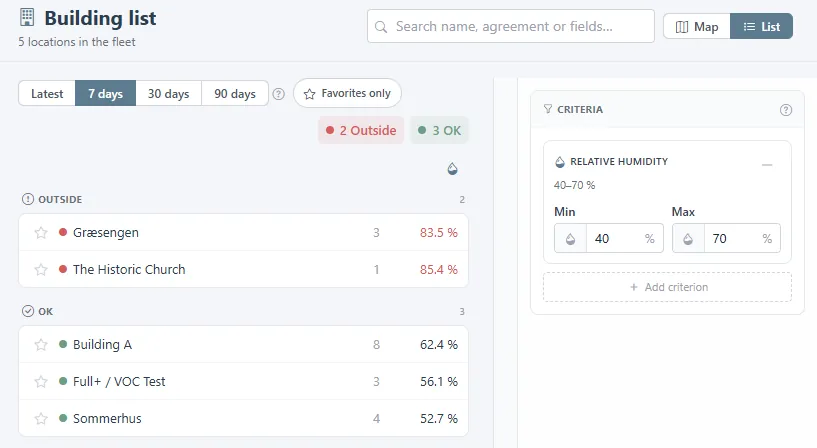Click the droplet icon in Min field

pos(571,239)
